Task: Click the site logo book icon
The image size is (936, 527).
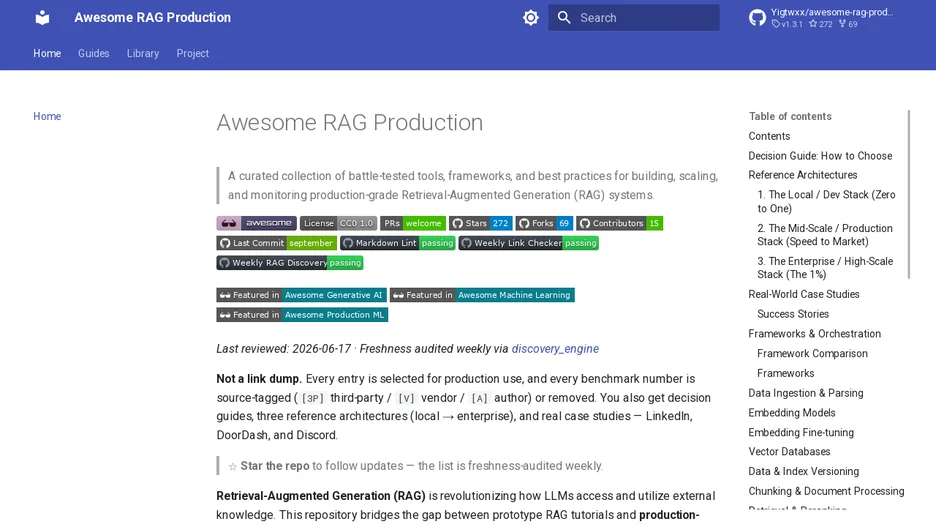Action: pyautogui.click(x=42, y=17)
